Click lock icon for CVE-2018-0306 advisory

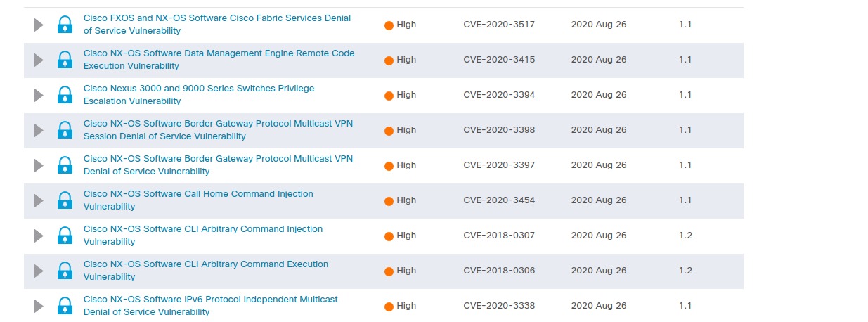tap(65, 271)
